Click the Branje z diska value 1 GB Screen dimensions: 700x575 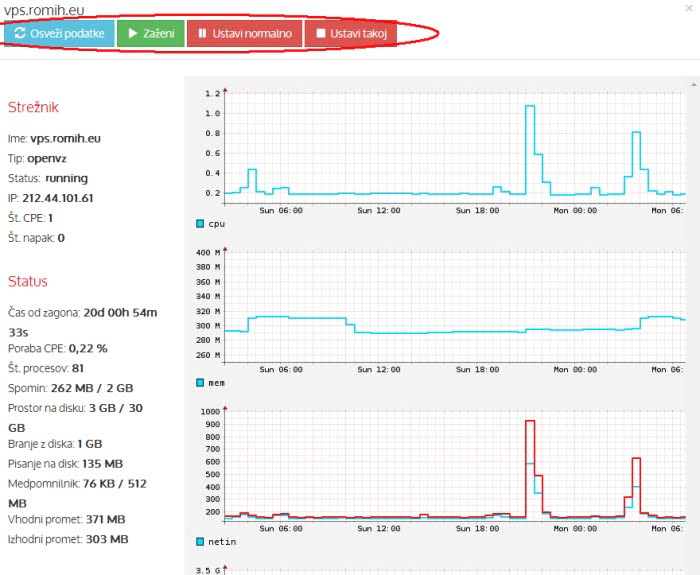(90, 444)
